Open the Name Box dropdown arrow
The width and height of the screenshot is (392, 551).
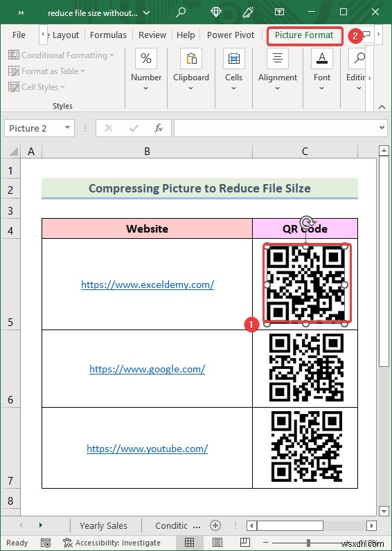click(67, 128)
